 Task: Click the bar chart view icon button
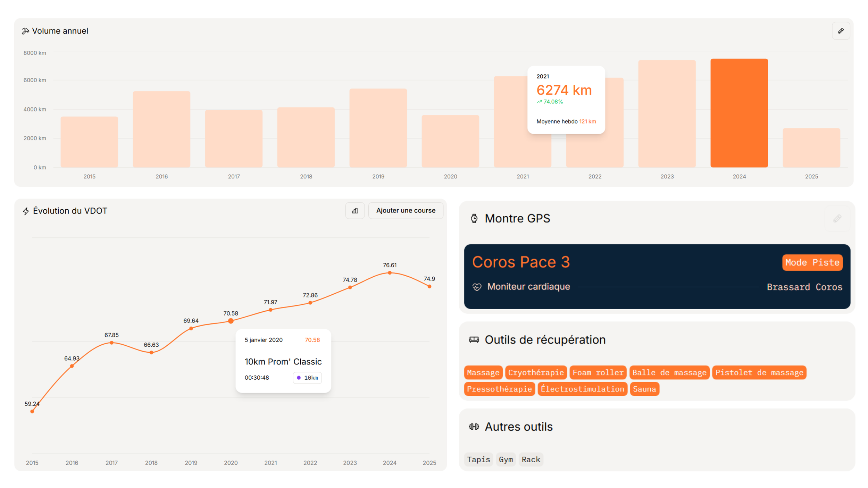pos(355,211)
